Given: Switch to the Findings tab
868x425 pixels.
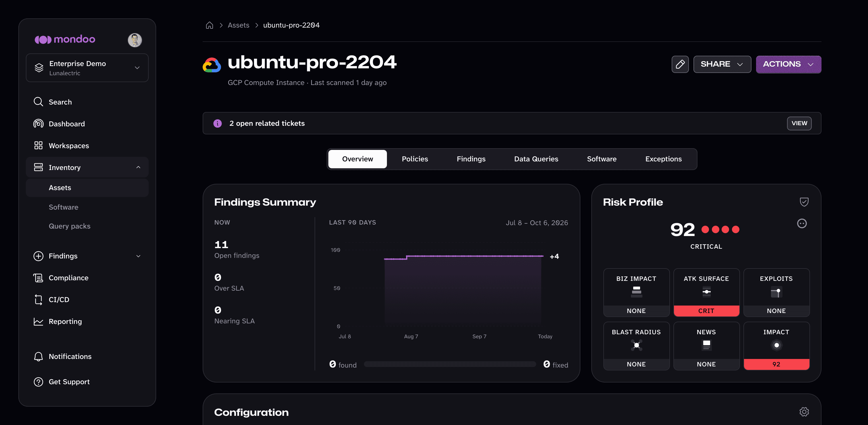Looking at the screenshot, I should (x=471, y=159).
